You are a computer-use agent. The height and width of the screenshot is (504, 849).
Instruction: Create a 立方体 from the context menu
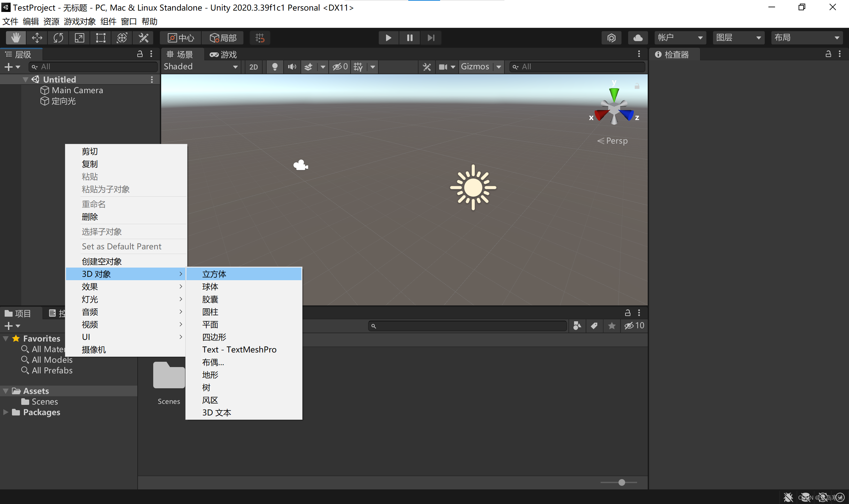tap(214, 274)
